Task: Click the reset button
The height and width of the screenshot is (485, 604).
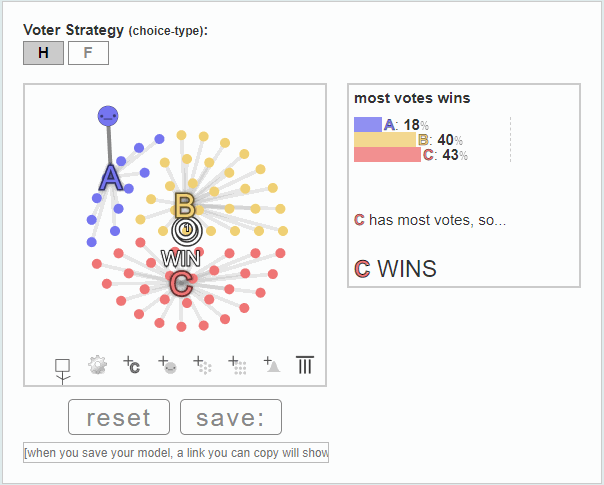Action: 119,417
